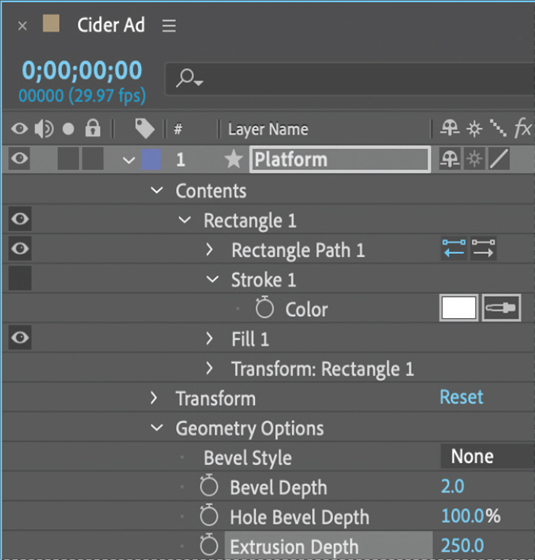
Task: Toggle the Color stopwatch for Stroke 1
Action: tap(265, 307)
